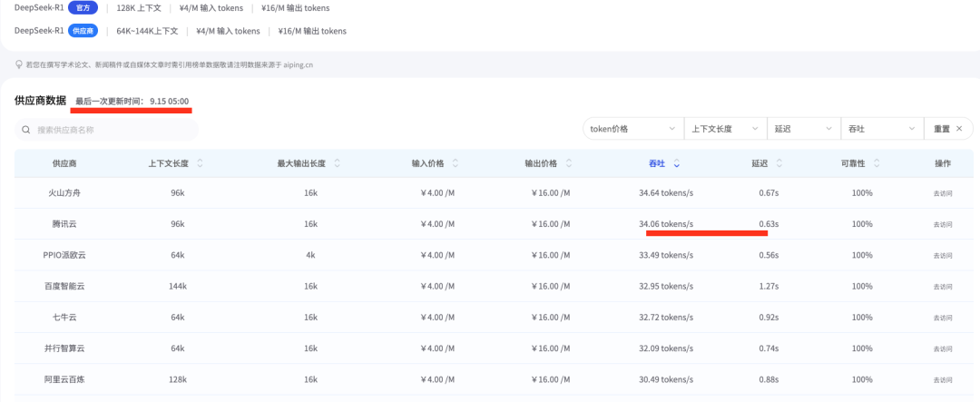Click the 128K 上下文 spec text

(x=138, y=9)
